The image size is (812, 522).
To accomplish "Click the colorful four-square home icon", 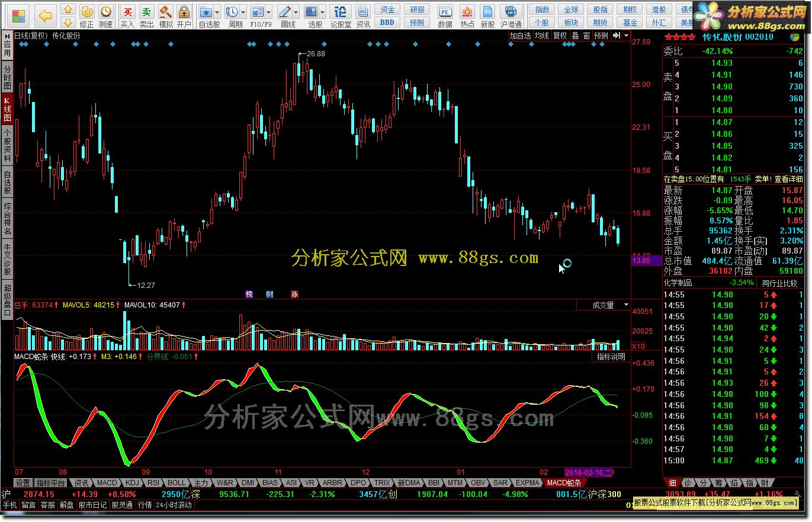I will click(19, 15).
